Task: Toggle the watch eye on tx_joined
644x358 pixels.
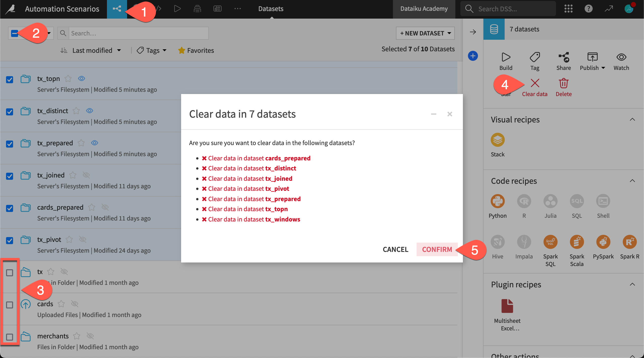Action: (86, 175)
